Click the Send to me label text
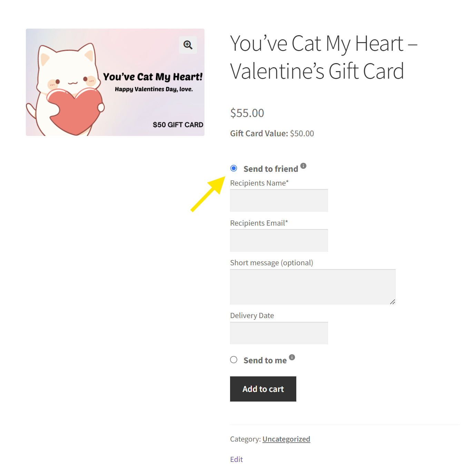Screen dimensions: 476x474 click(x=265, y=361)
